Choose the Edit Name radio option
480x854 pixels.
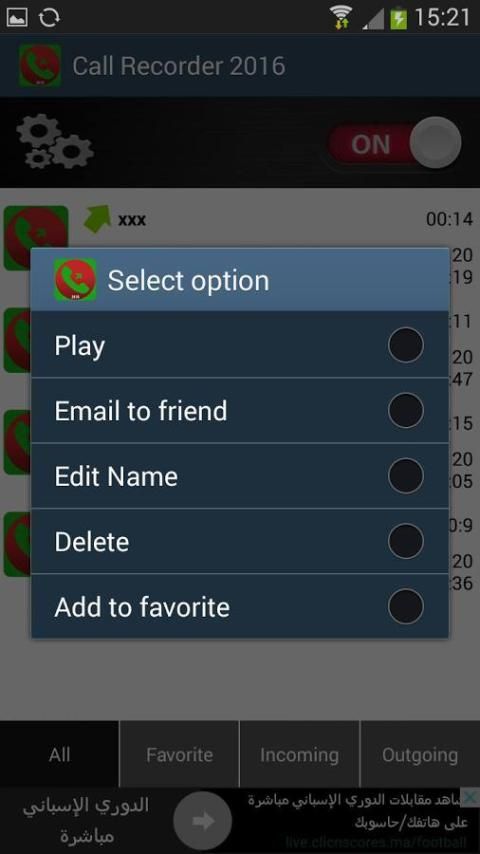click(x=405, y=475)
